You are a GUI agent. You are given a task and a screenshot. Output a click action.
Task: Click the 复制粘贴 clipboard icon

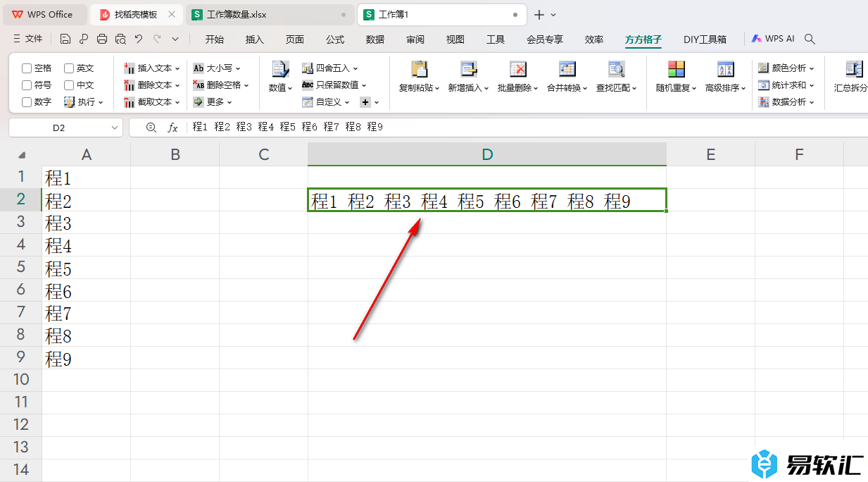point(419,69)
